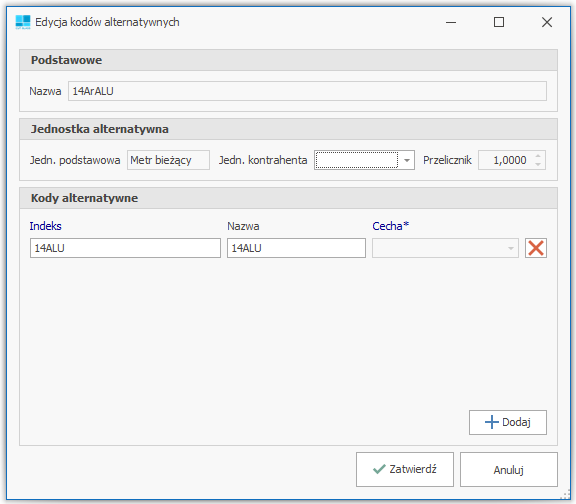
Task: Click the Kody alternatywne section header
Action: [x=288, y=198]
